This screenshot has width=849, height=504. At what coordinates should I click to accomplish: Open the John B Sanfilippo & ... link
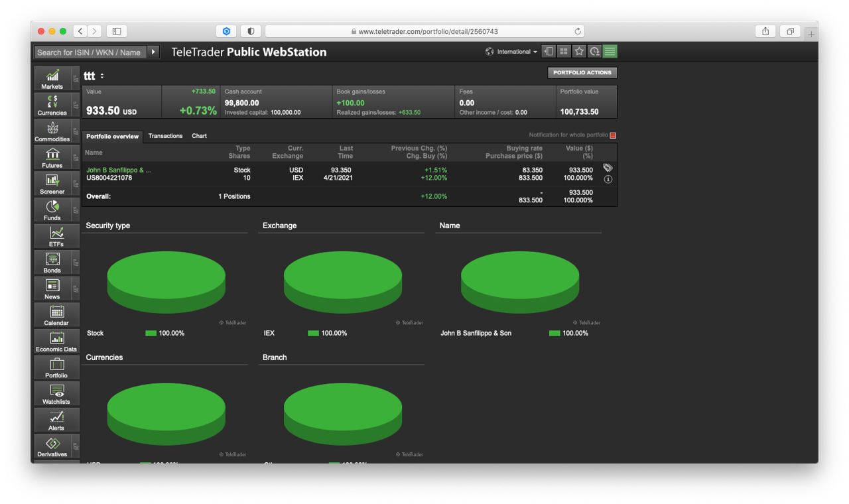pyautogui.click(x=119, y=170)
